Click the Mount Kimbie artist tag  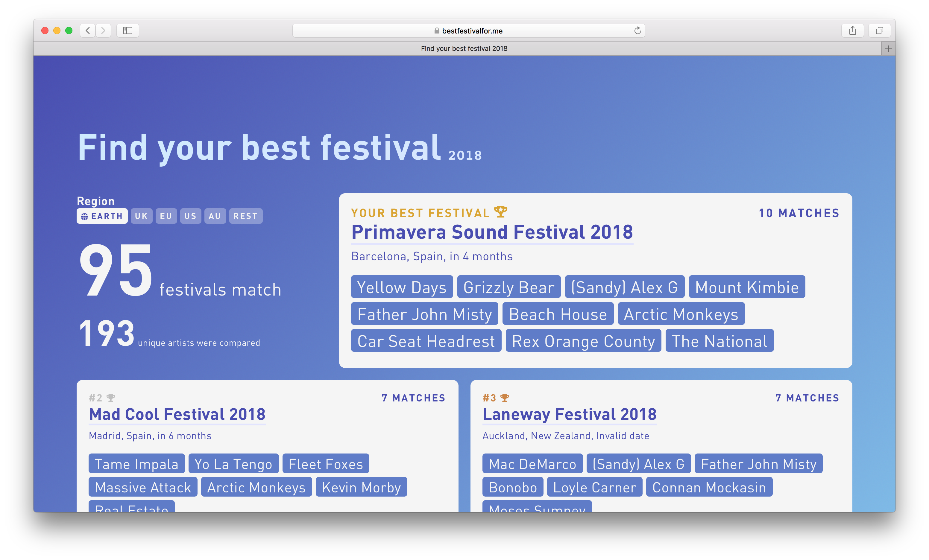747,287
